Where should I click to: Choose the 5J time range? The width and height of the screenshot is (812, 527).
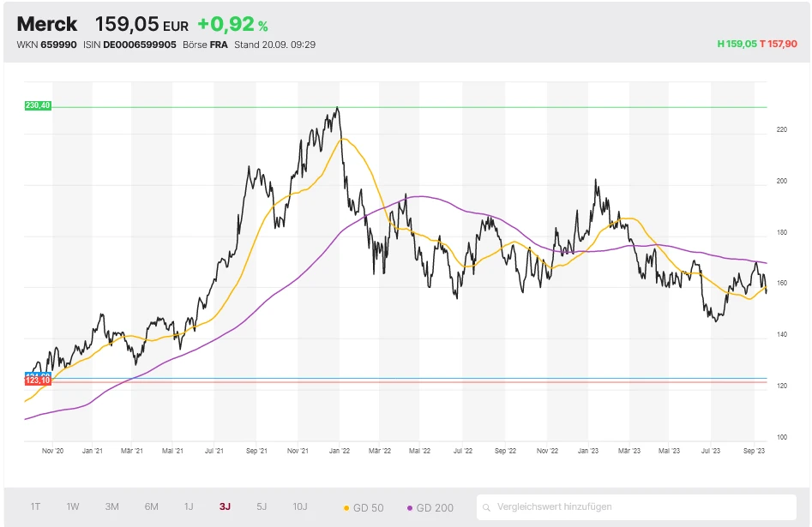[262, 506]
